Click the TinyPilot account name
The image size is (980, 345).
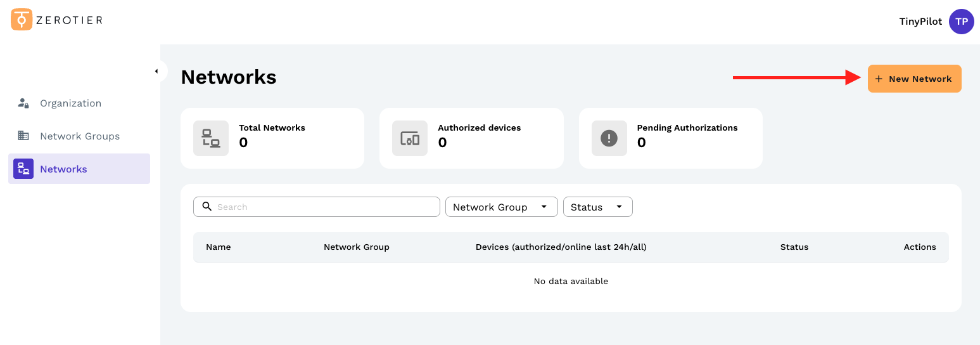pos(920,22)
